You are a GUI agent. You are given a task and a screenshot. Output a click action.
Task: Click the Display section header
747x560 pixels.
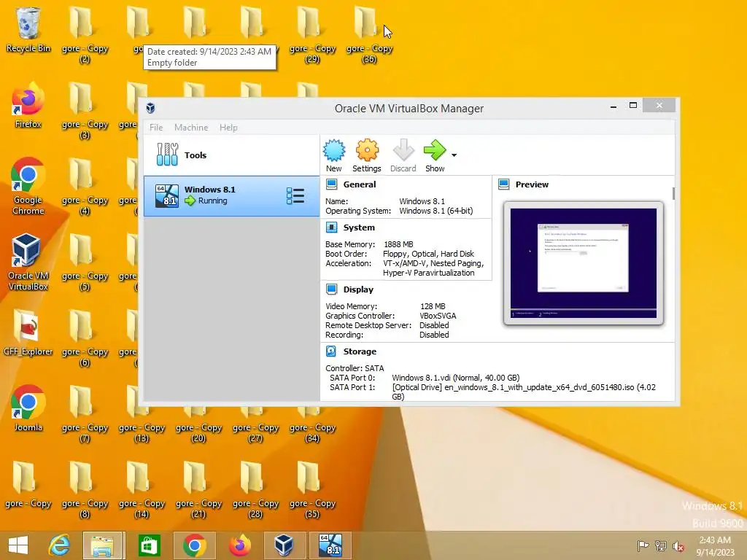point(358,289)
